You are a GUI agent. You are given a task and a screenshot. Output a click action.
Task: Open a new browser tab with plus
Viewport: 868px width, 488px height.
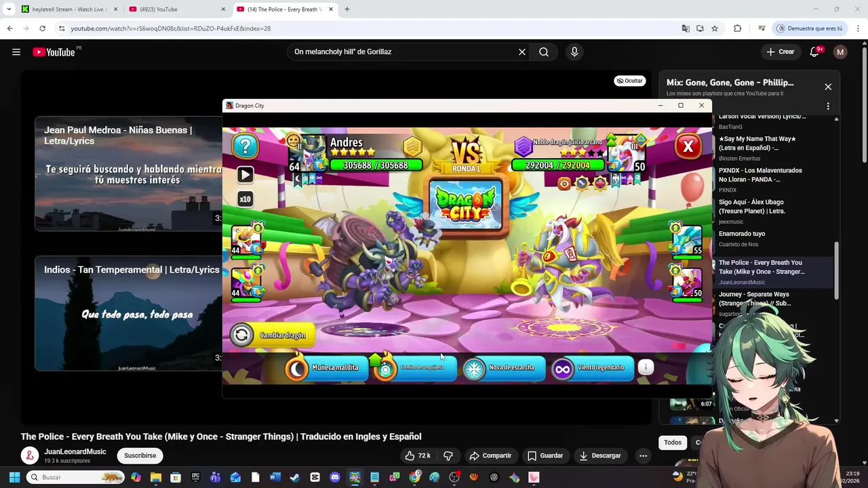(347, 9)
